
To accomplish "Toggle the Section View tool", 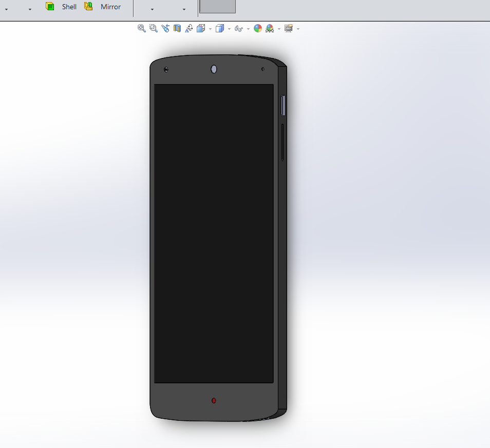I will tap(176, 28).
